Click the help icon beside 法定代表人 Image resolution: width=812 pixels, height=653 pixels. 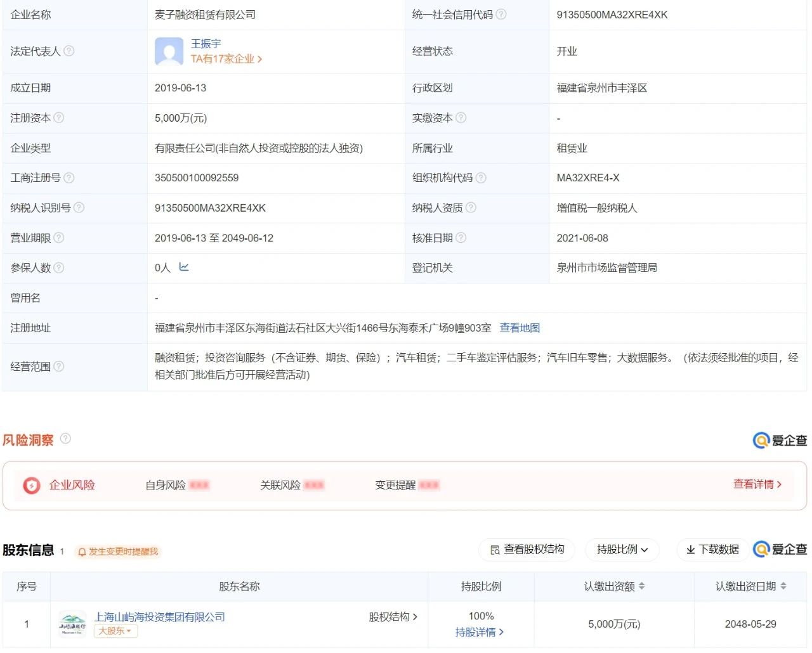click(x=69, y=51)
